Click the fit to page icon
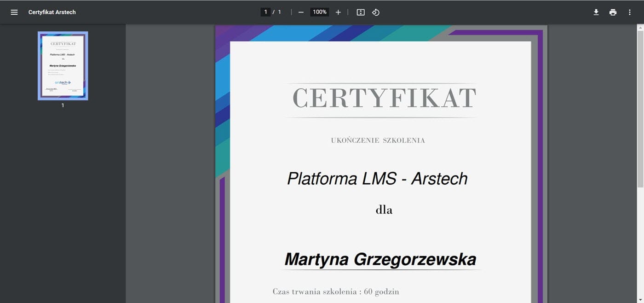The image size is (644, 303). 361,12
